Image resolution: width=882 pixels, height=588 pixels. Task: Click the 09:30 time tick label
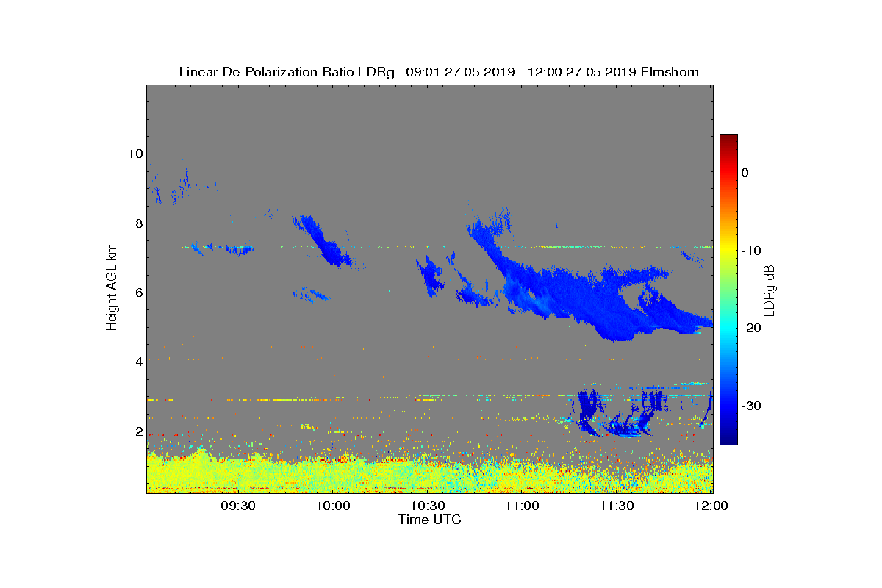[238, 506]
